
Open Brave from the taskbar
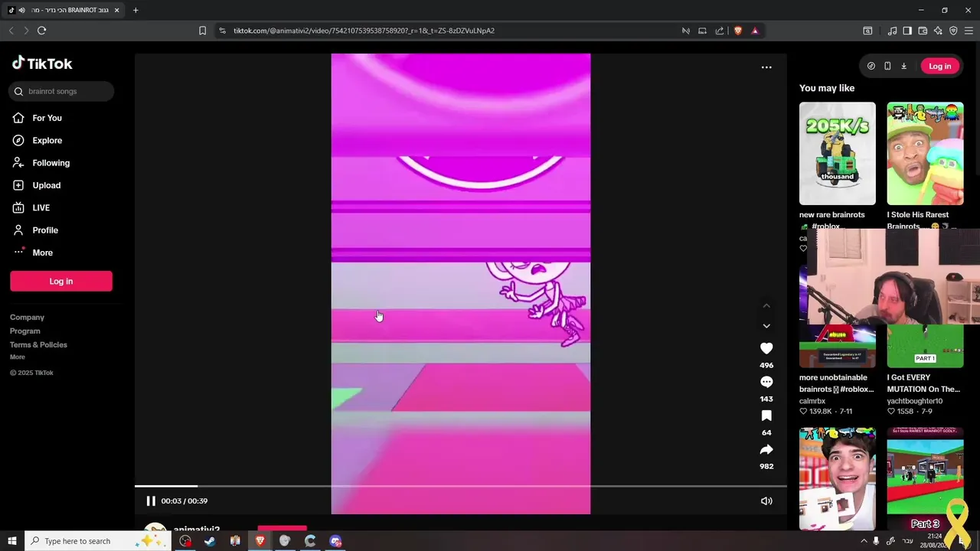point(260,541)
